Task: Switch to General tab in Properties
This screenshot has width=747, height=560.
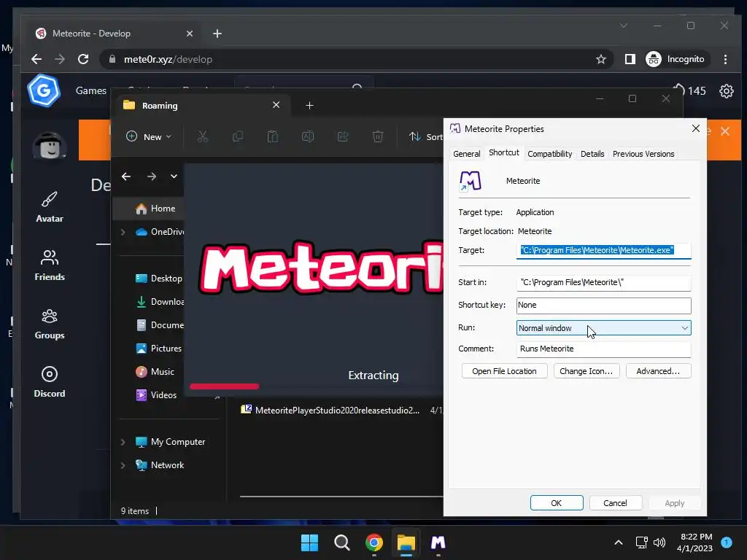Action: click(466, 154)
